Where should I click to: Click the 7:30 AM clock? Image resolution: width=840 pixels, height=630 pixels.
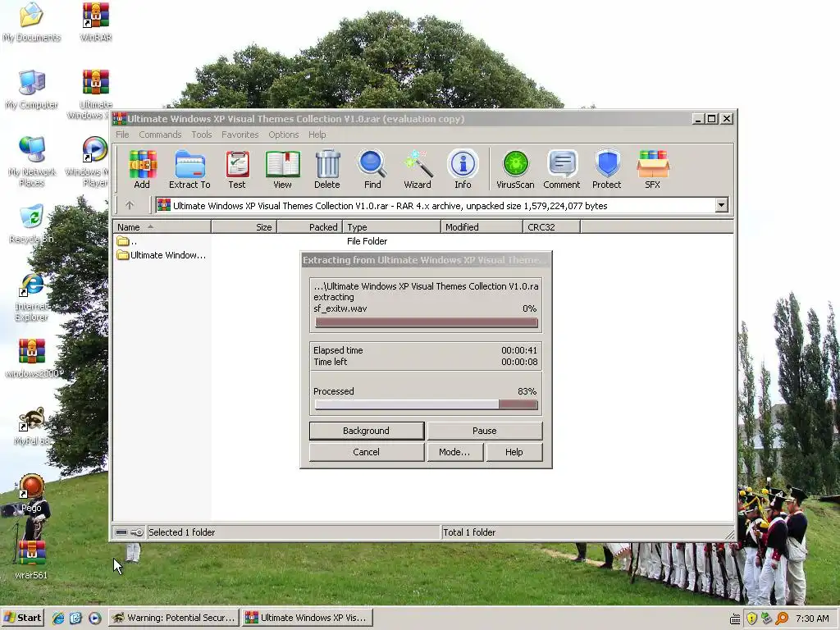pos(812,619)
